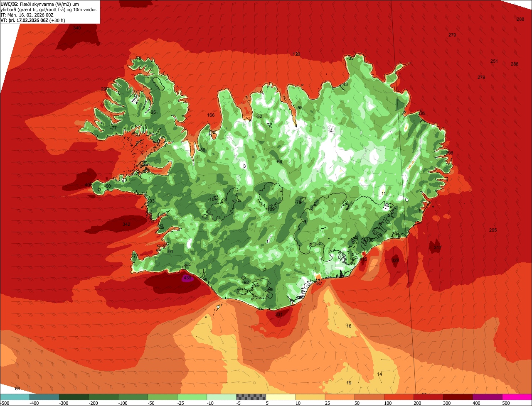Click the legend subtitle 'yfirborð (grænt til, gul/rautt frá) og 10m vindur.'
The height and width of the screenshot is (406, 532).
click(49, 10)
